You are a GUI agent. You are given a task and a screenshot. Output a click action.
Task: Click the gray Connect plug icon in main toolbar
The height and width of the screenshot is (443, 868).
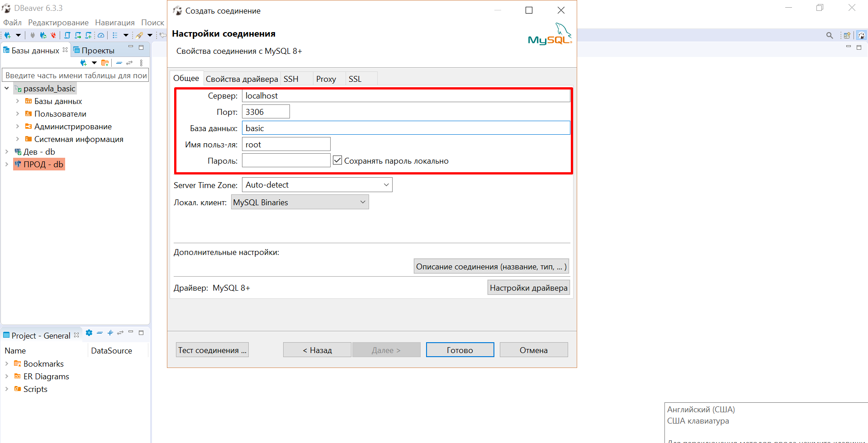33,35
